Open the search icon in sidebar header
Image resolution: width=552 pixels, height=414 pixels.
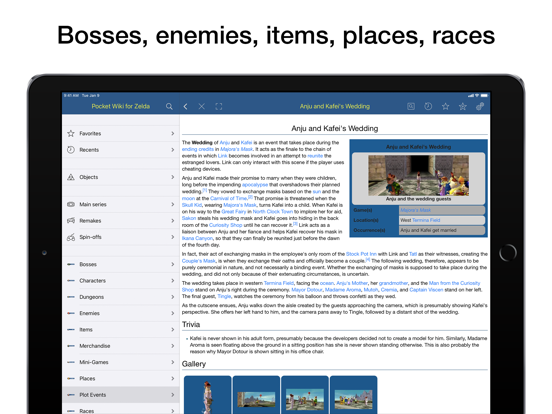click(x=169, y=106)
